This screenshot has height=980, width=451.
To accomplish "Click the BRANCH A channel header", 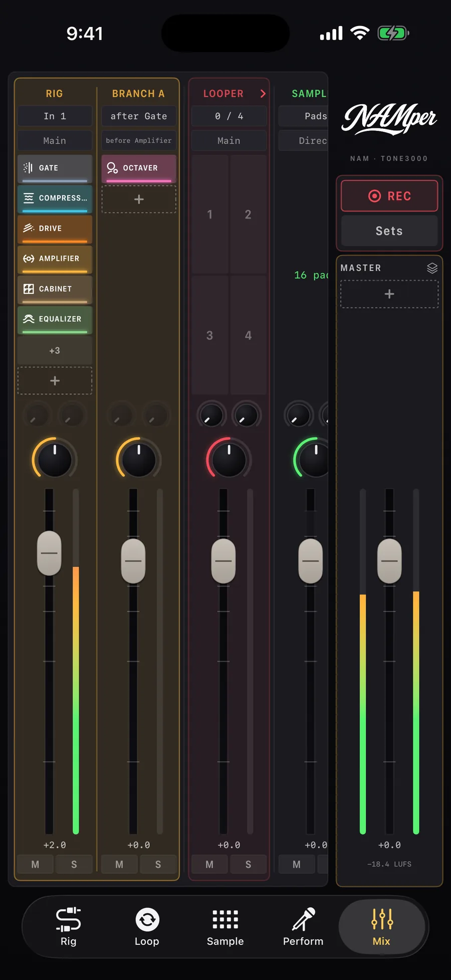I will click(x=139, y=94).
